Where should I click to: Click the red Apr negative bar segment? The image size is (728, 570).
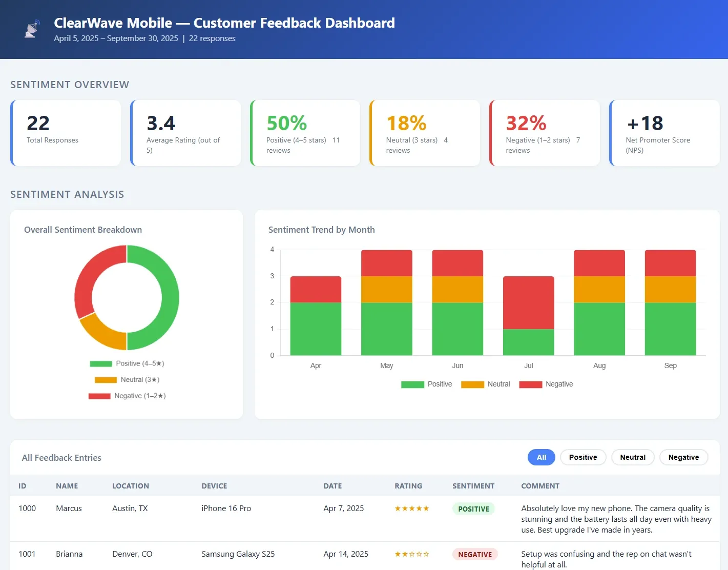tap(316, 290)
